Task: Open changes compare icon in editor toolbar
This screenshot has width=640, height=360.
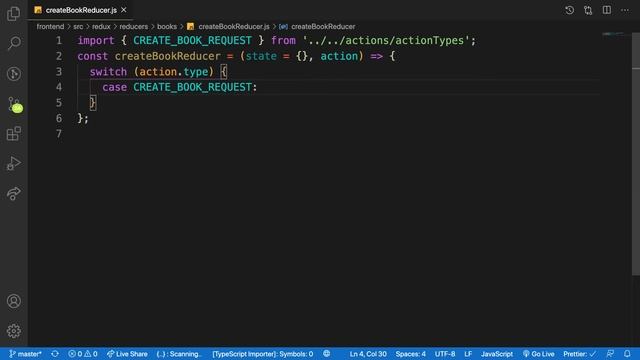Action: pos(588,10)
